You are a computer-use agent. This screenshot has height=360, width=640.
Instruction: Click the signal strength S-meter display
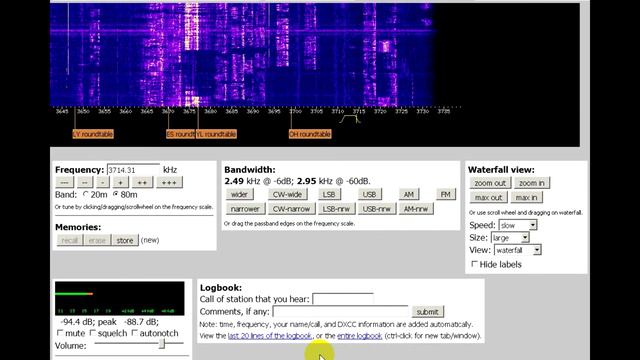tap(120, 298)
